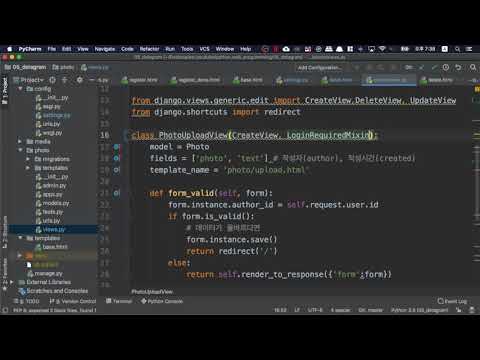Open the Navigate menu
Screen dimensions: 480x360
pyautogui.click(x=105, y=49)
